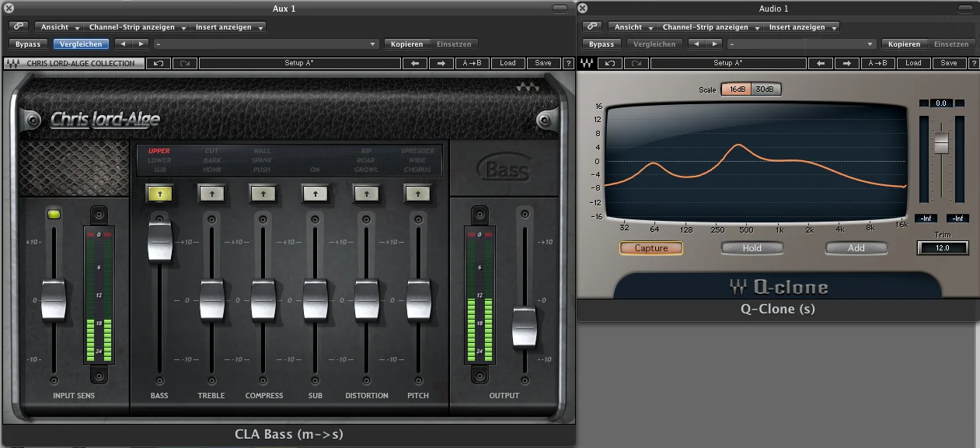Screen dimensions: 980x448
Task: Click the Input Sens fader handle
Action: pos(54,299)
